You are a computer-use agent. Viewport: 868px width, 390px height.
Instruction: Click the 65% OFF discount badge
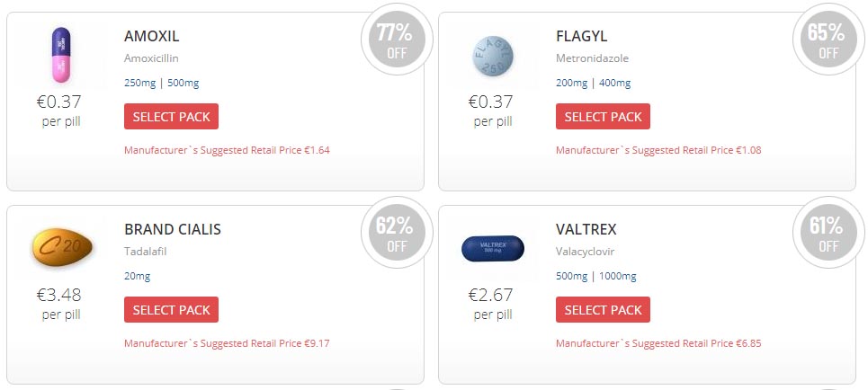828,40
